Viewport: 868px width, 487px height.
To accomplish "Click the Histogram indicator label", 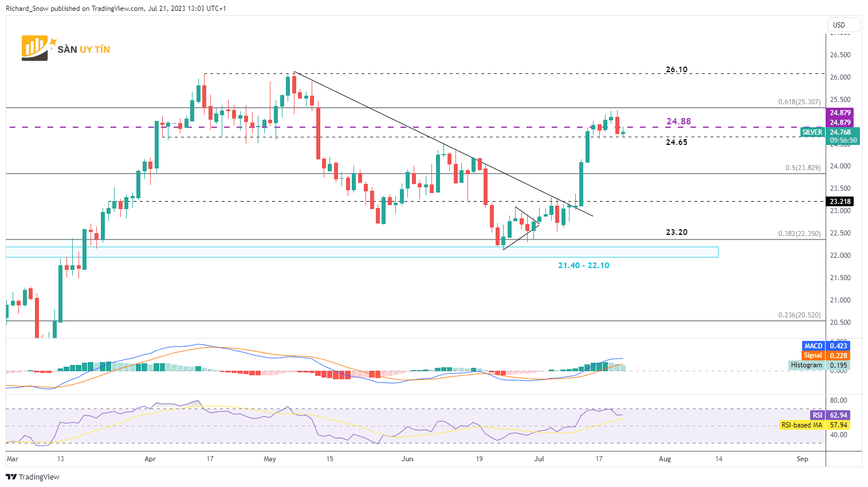I will point(807,366).
